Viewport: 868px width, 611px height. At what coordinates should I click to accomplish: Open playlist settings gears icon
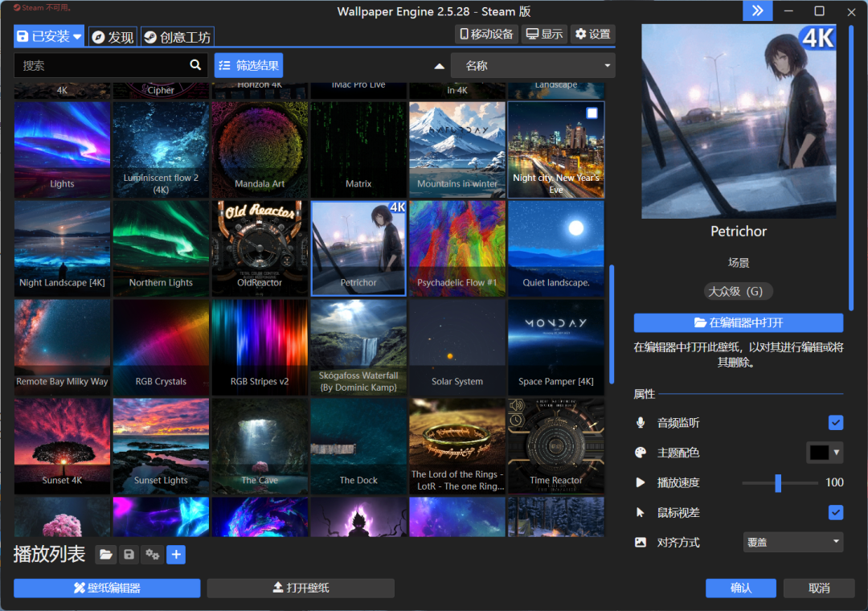coord(152,555)
